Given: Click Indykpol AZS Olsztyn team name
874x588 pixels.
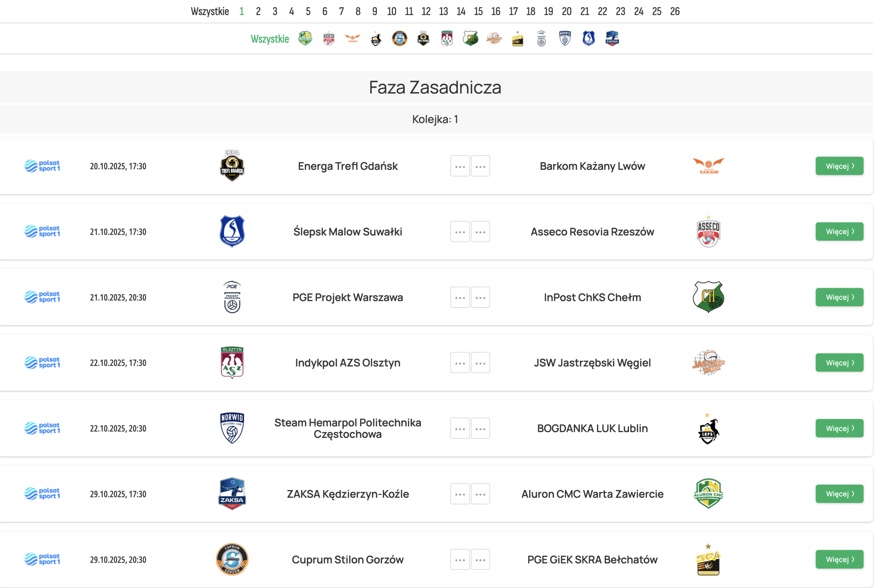Looking at the screenshot, I should point(348,363).
